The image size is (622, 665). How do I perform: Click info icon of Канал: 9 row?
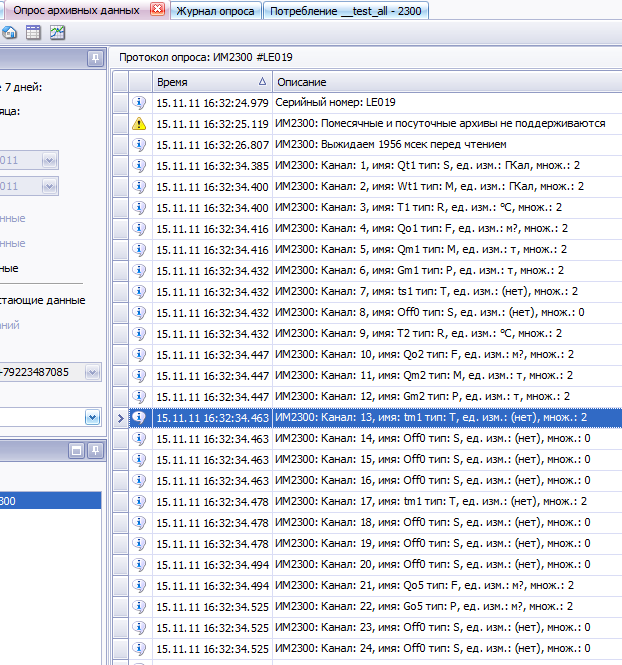[139, 333]
